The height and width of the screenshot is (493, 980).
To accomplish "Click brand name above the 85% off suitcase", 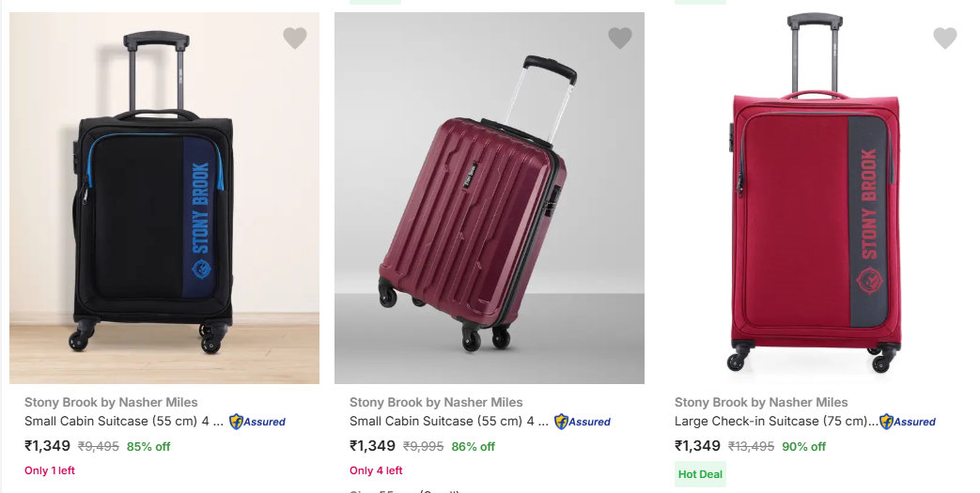I will coord(111,402).
